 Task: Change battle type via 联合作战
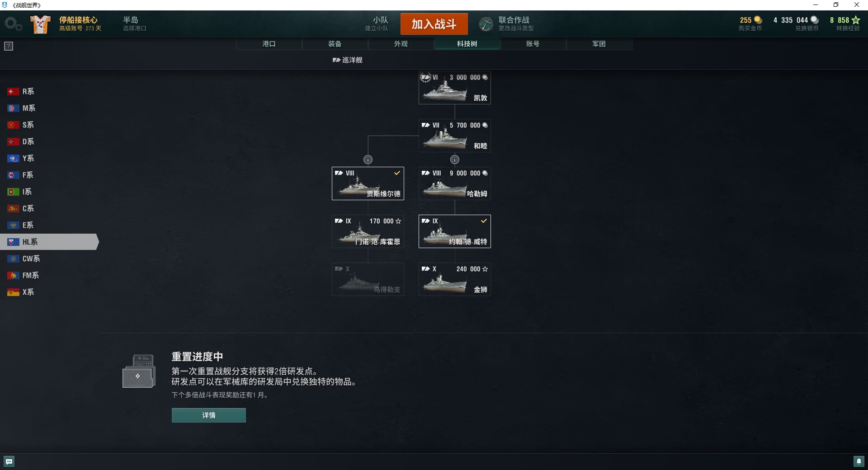516,23
